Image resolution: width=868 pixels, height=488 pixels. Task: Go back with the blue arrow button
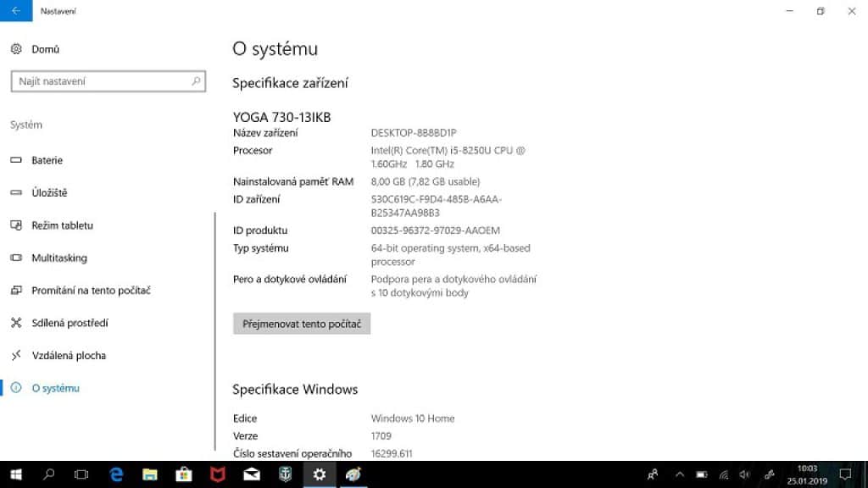16,10
